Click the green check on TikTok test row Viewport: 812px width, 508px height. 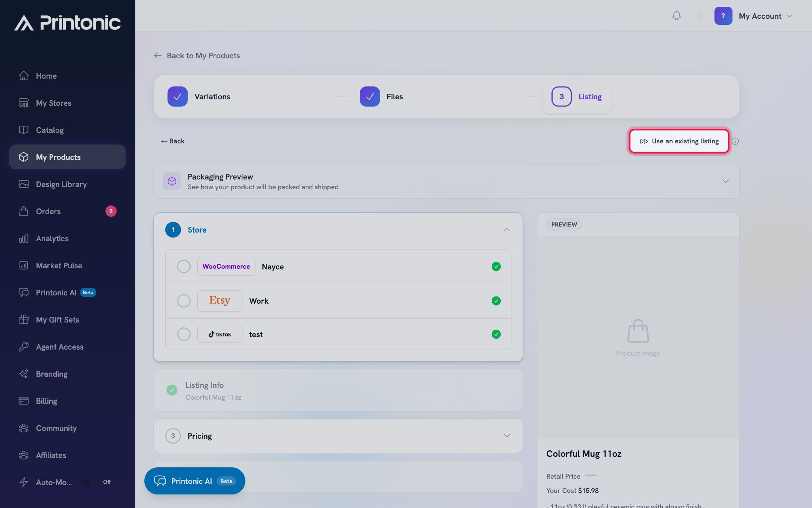point(496,334)
